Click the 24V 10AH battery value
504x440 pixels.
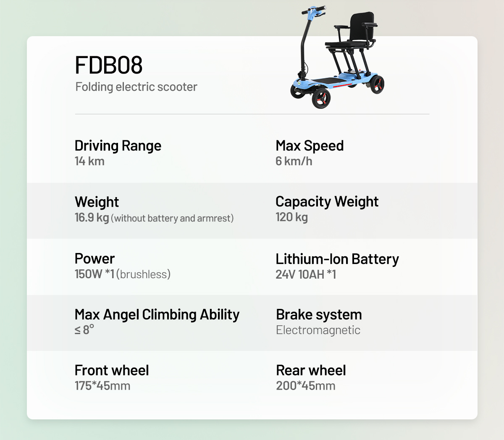(306, 274)
